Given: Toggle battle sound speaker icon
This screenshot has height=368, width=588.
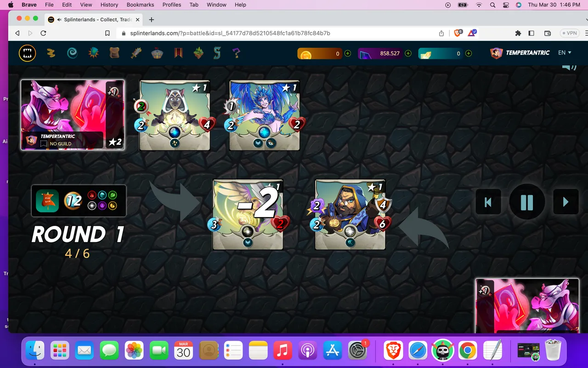Looking at the screenshot, I should coord(569,68).
